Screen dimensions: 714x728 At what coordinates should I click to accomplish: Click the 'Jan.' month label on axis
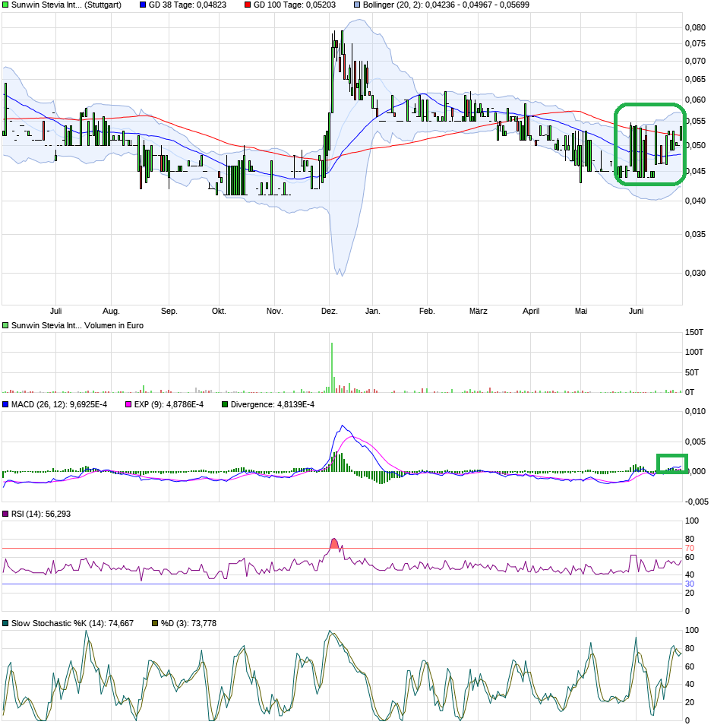[372, 311]
